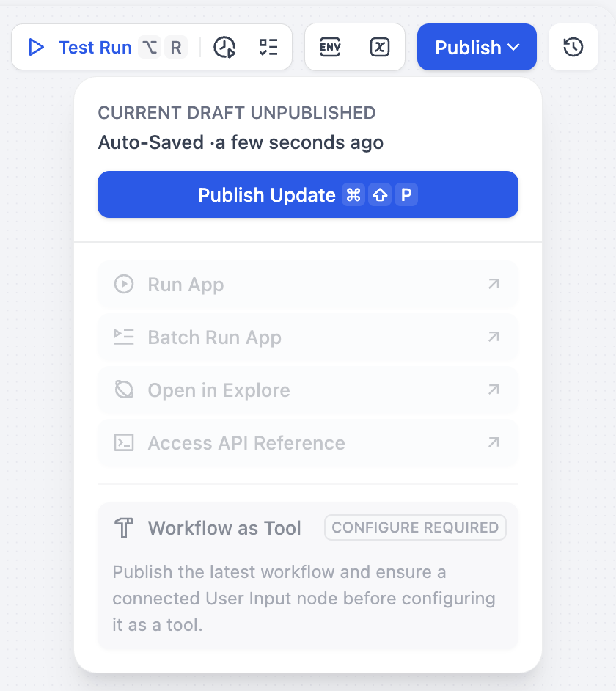Click the CONFIGURE REQUIRED badge

pos(415,527)
